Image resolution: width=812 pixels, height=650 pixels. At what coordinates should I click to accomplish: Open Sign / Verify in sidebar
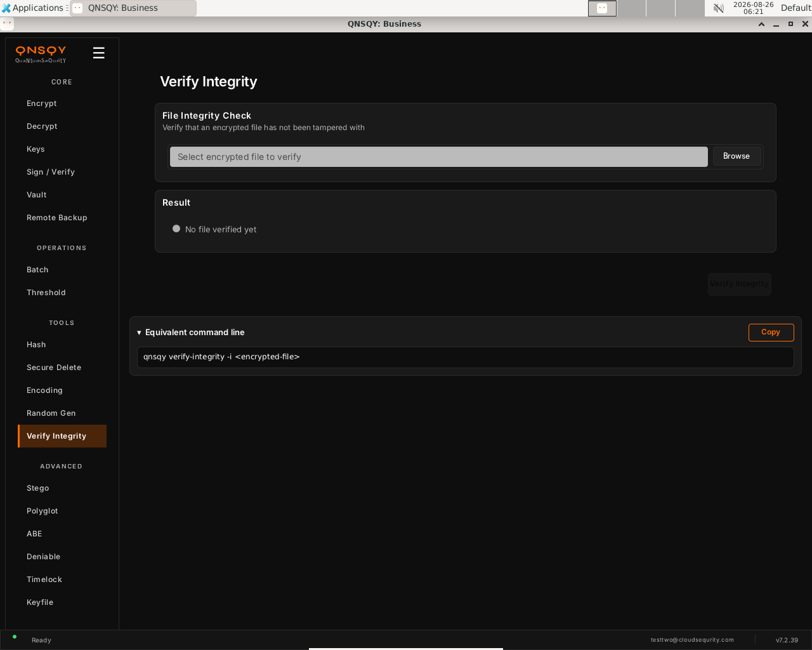pos(62,172)
